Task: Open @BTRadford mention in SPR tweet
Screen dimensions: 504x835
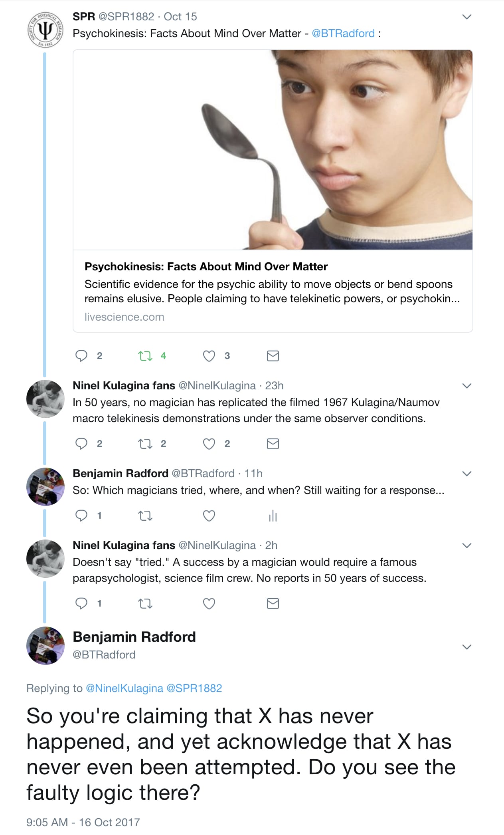Action: [x=343, y=33]
